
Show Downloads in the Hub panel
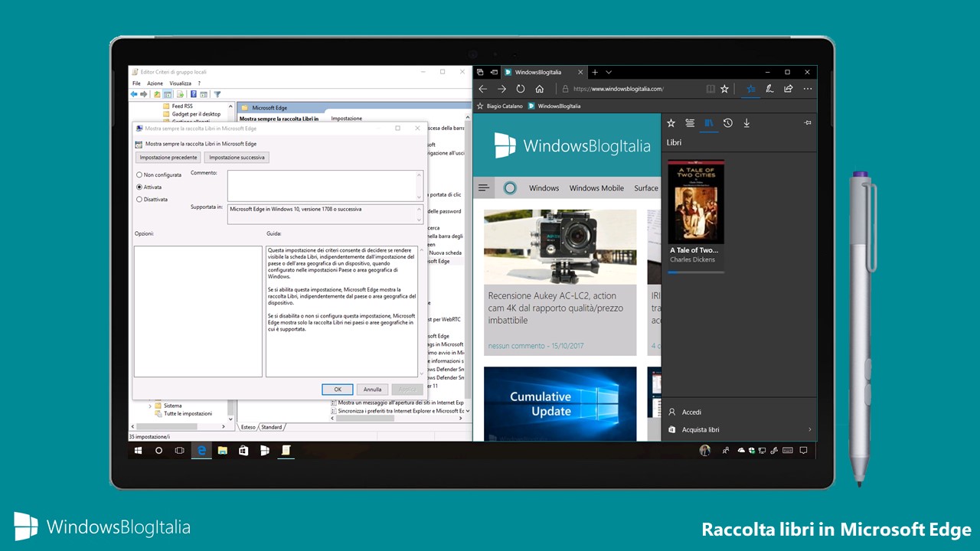[746, 122]
